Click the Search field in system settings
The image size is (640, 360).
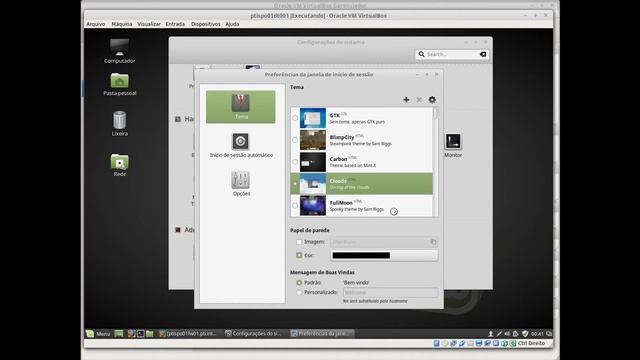[452, 54]
